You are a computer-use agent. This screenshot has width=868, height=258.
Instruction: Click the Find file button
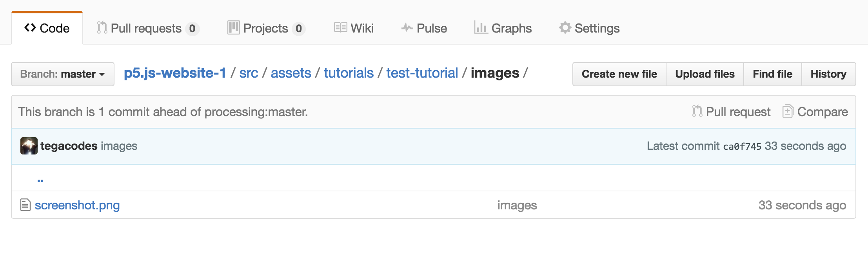pos(773,74)
